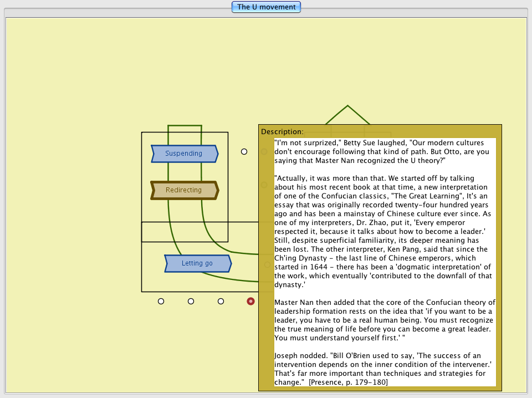Click the faded circle beside "Actually, it was" line
532x398 pixels.
coord(264,185)
